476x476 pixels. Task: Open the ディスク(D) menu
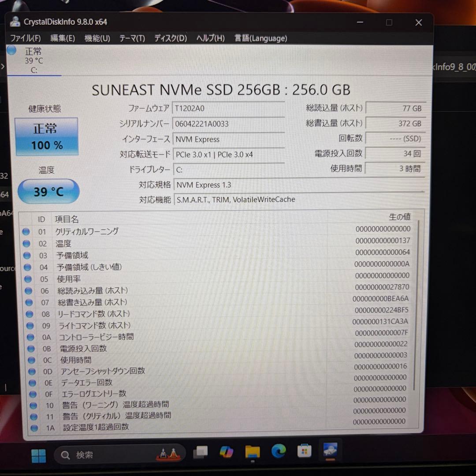point(170,38)
